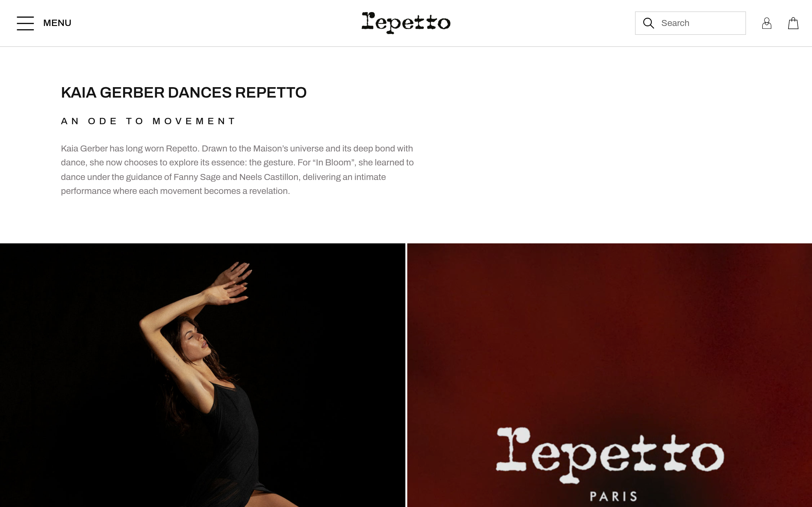The image size is (812, 507).
Task: Open the hamburger menu icon
Action: 25,23
